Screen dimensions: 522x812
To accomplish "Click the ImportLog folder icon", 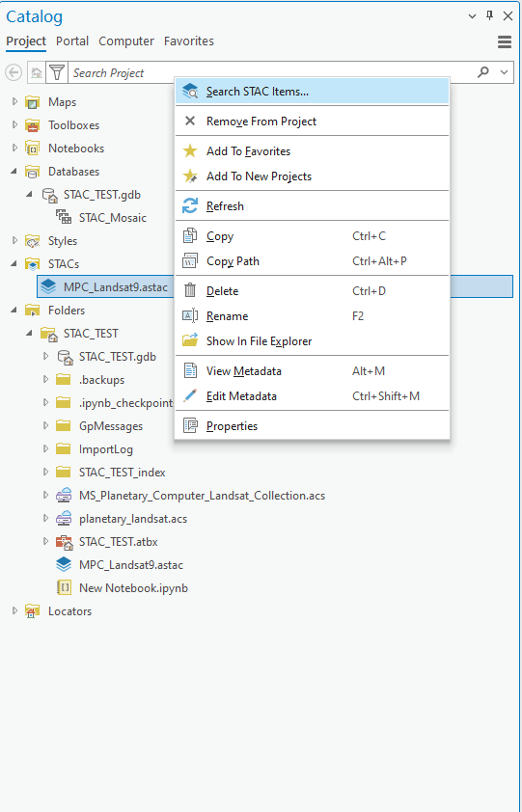I will click(x=64, y=449).
